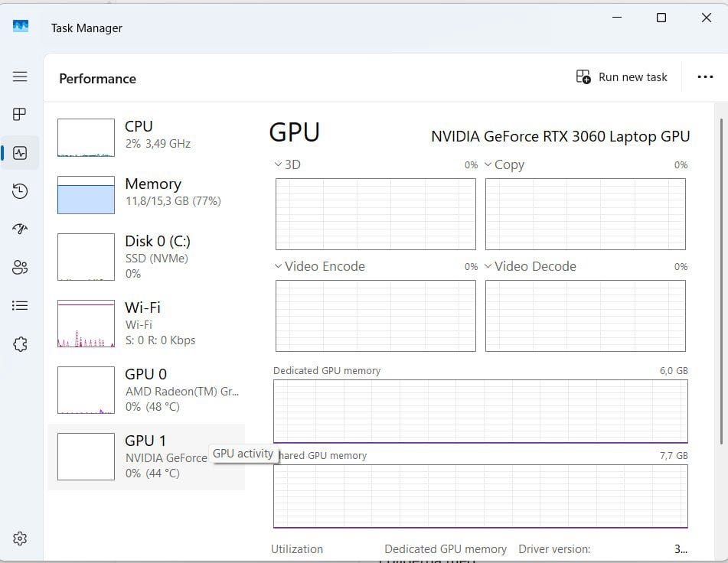Open Task Manager settings gear
Image resolution: width=728 pixels, height=563 pixels.
click(20, 539)
